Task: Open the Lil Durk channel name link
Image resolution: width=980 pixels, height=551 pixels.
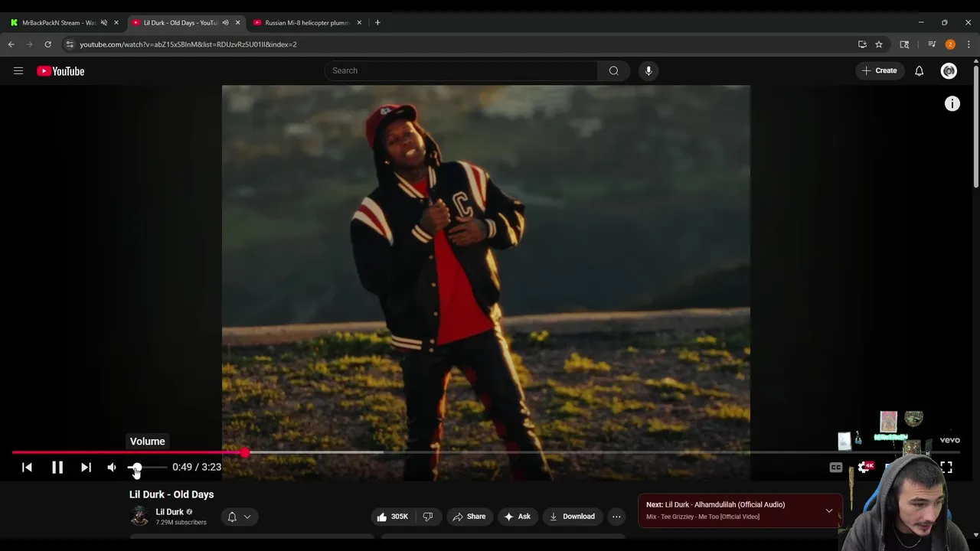Action: 169,512
